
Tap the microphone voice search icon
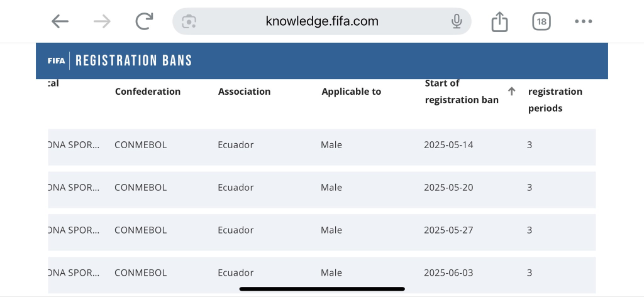[x=457, y=21]
